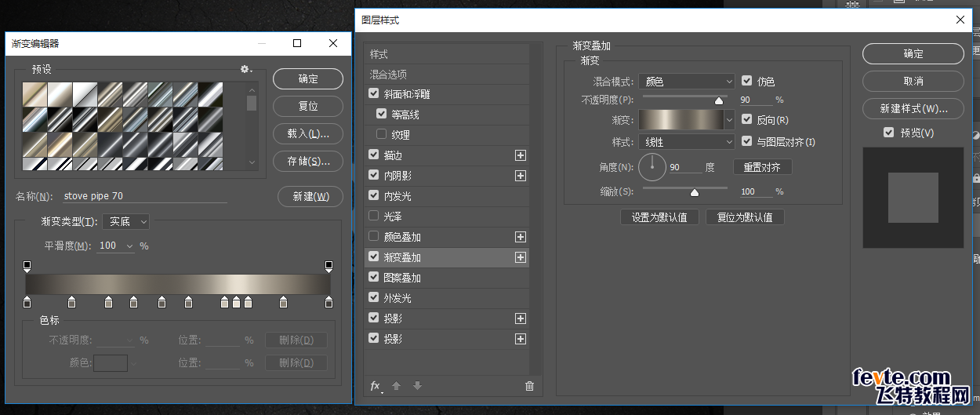980x415 pixels.
Task: Select the left opacity stop above gradient bar
Action: tap(27, 267)
